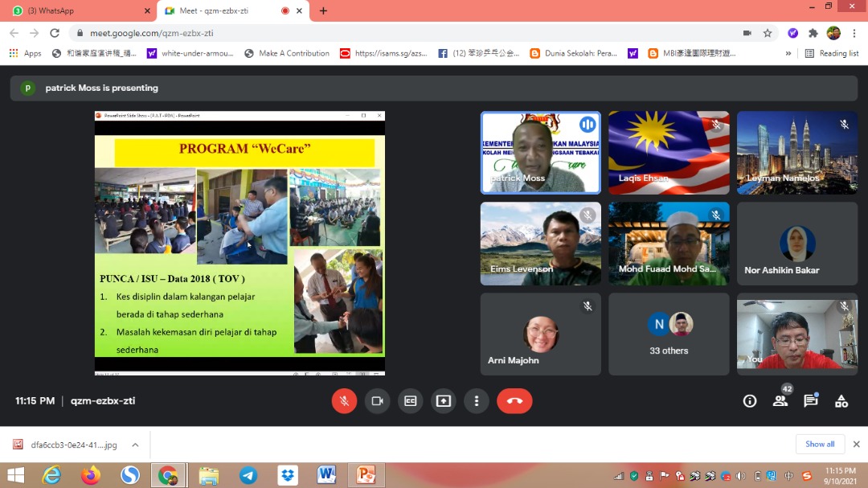Launch Internet Explorer from taskbar
The height and width of the screenshot is (488, 868).
click(x=51, y=475)
